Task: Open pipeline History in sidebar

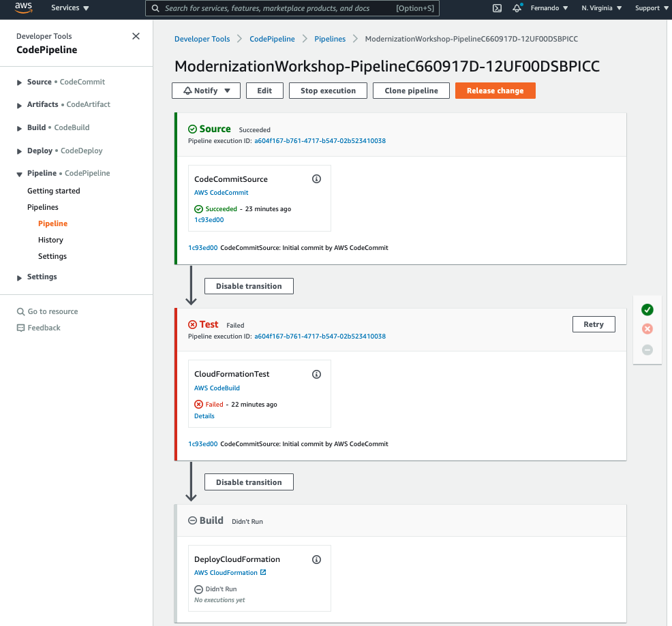Action: pos(50,240)
